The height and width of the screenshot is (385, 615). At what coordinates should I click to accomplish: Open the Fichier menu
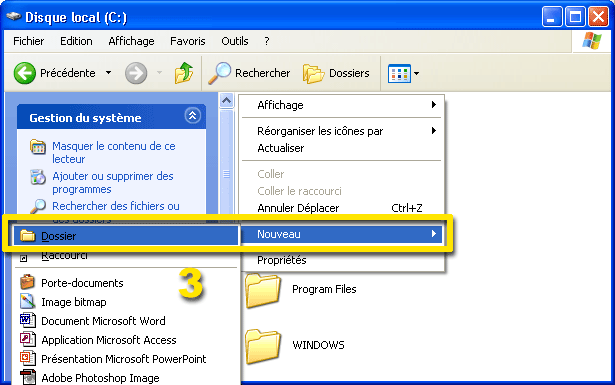(29, 41)
